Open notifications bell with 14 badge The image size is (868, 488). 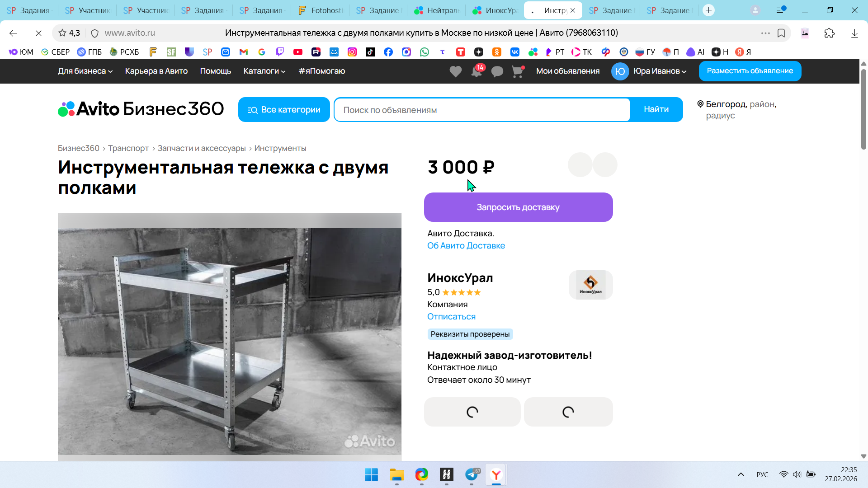pos(476,71)
